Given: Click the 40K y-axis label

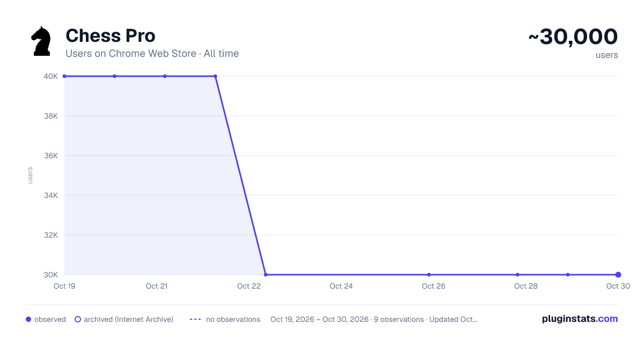Looking at the screenshot, I should point(51,76).
